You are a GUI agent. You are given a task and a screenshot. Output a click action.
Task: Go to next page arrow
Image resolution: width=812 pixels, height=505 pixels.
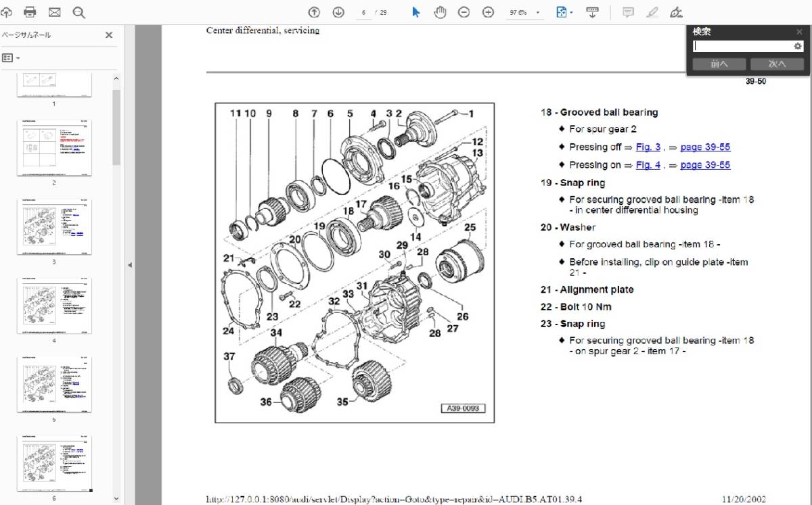coord(338,12)
